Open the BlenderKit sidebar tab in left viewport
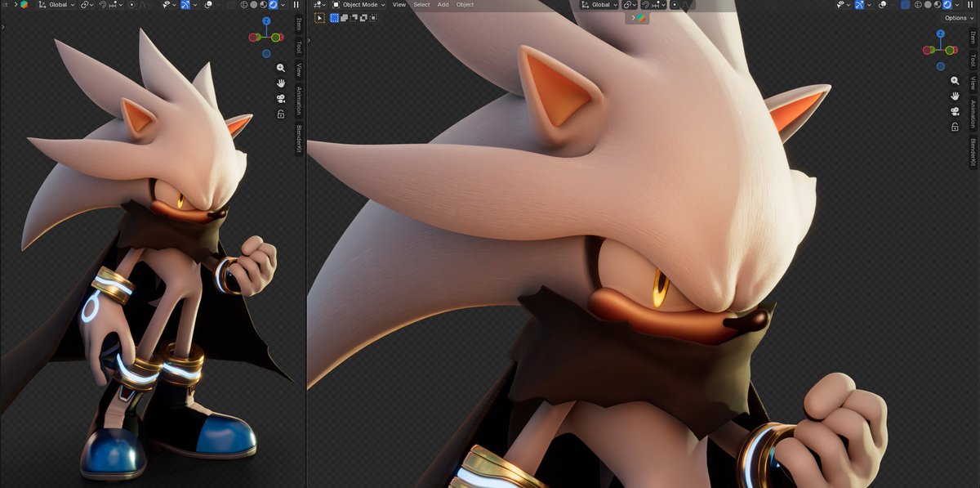 click(x=299, y=140)
